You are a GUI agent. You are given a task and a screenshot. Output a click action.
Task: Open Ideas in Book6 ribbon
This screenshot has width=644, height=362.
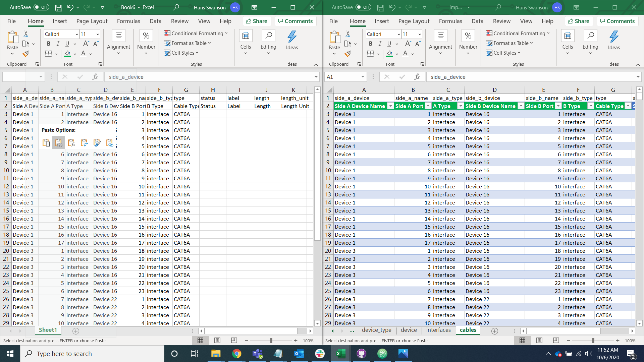(x=292, y=40)
